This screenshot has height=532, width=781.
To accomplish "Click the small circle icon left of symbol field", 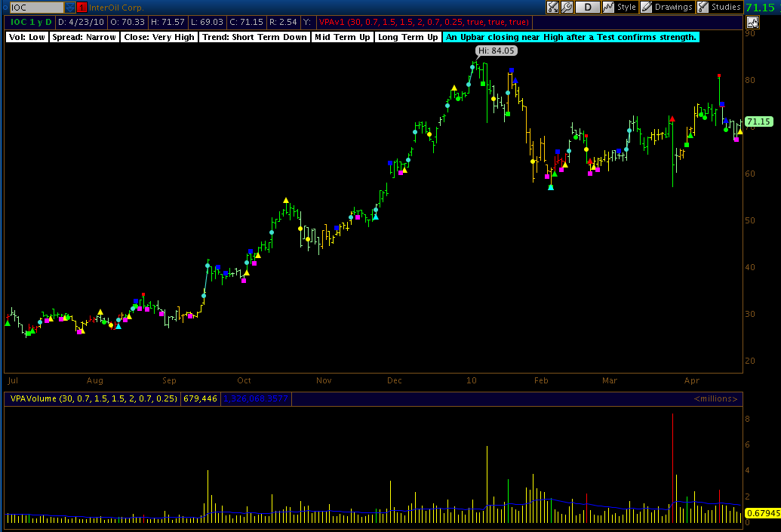I will tap(5, 8).
